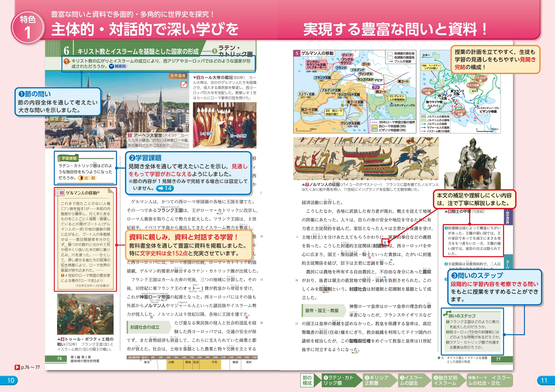Click the ③問いのステップ callout heading
555x392 pixels.
pos(477,276)
